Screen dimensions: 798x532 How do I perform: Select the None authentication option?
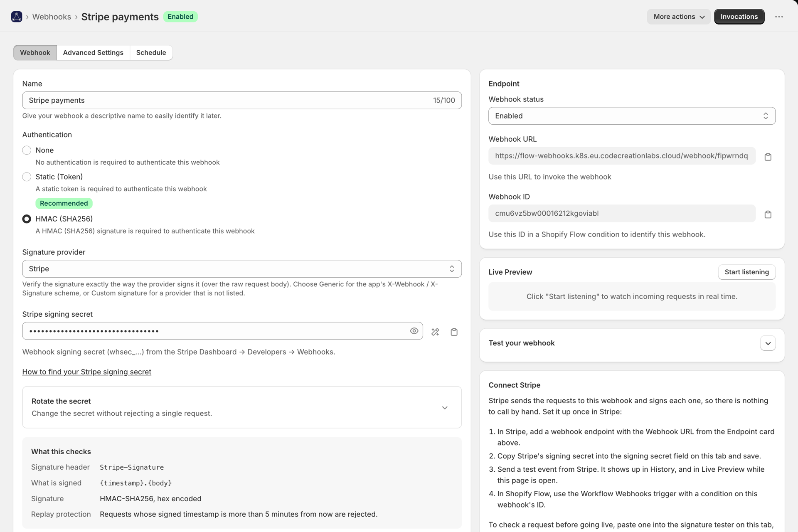27,150
